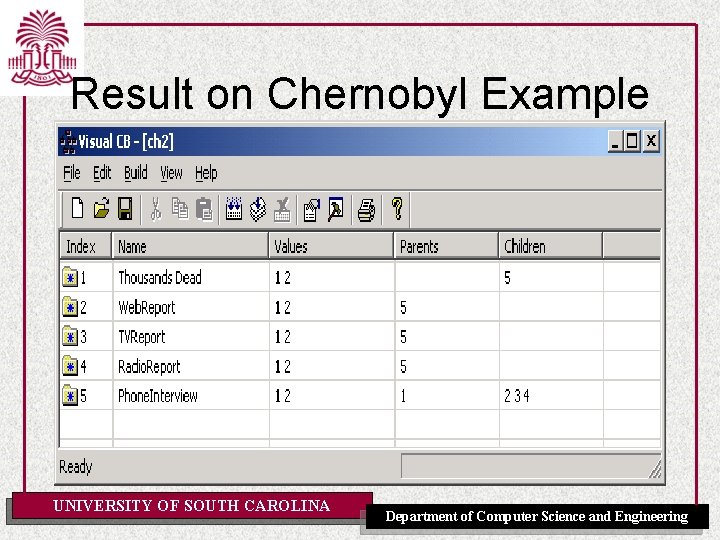Sort by the Values column header
This screenshot has height=540, width=720.
click(x=331, y=247)
